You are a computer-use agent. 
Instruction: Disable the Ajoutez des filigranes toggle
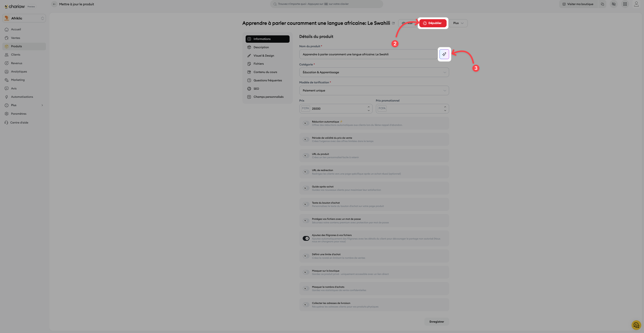coord(306,238)
